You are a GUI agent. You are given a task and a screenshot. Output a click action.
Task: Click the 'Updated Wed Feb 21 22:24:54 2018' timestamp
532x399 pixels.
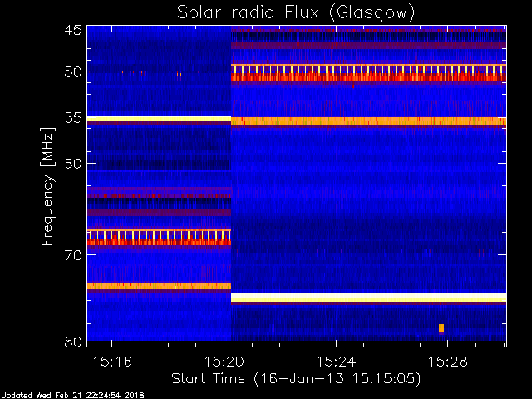point(72,396)
